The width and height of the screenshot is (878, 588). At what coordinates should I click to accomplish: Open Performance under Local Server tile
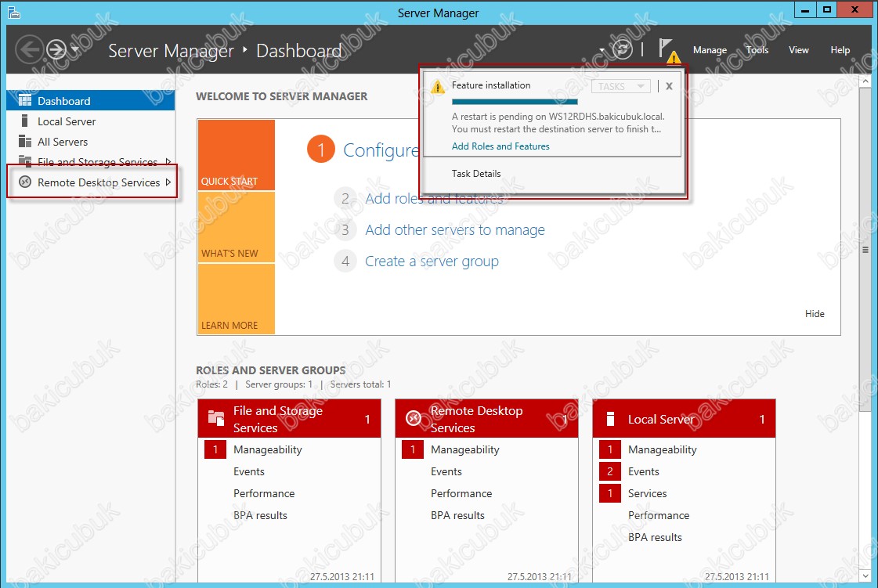click(659, 515)
